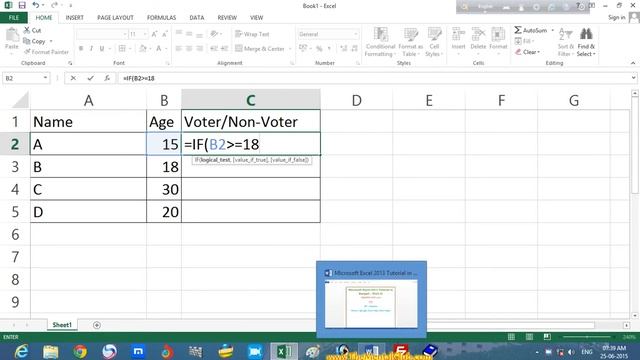Open Clipboard group dialog launcher

click(70, 63)
